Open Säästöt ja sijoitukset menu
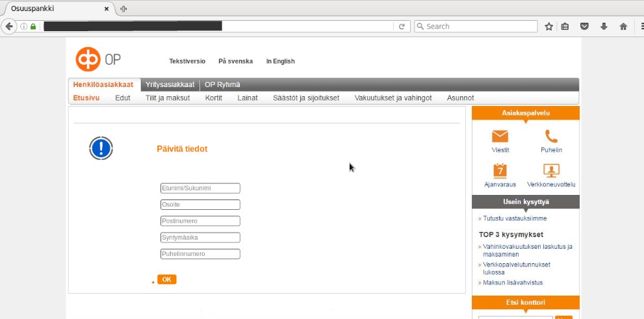The height and width of the screenshot is (319, 644). click(306, 98)
